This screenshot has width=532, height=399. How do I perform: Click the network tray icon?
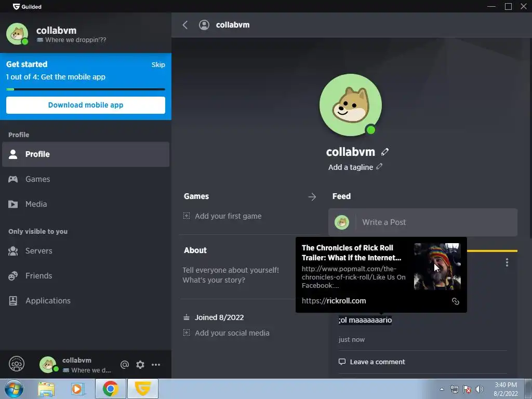click(454, 389)
